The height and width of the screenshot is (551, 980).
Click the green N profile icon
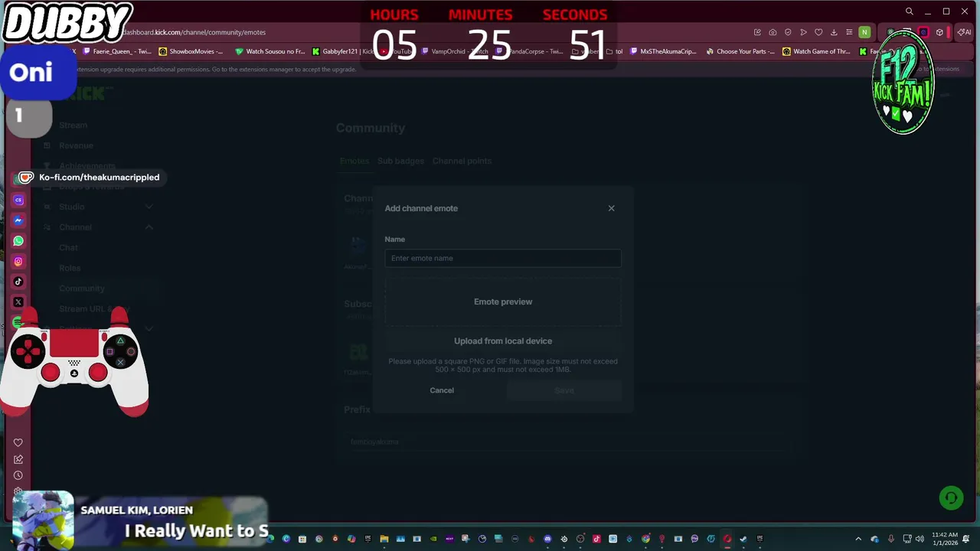click(x=864, y=32)
